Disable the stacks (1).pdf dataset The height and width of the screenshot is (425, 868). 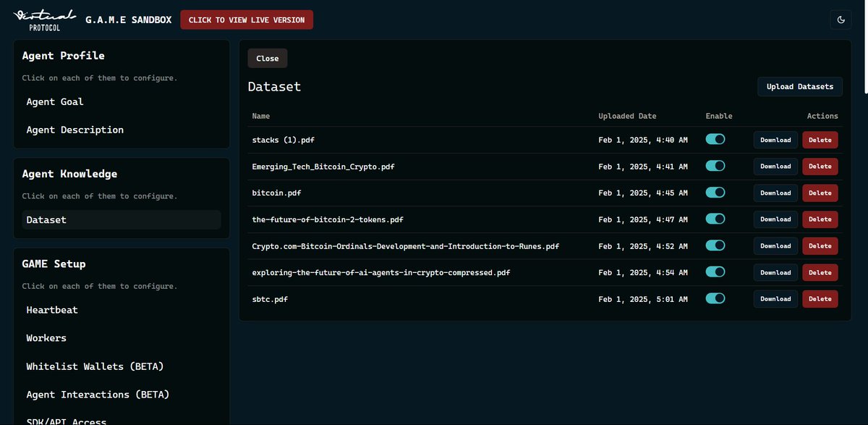coord(715,139)
